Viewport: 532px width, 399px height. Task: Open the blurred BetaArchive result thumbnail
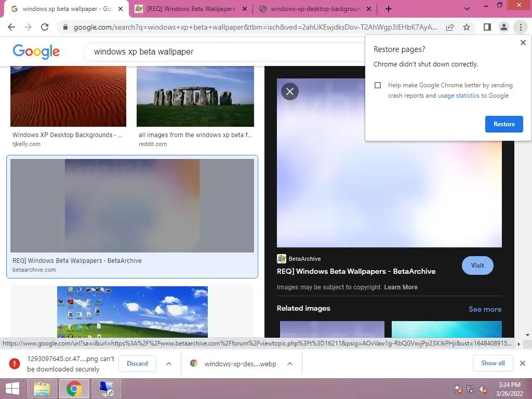click(132, 206)
